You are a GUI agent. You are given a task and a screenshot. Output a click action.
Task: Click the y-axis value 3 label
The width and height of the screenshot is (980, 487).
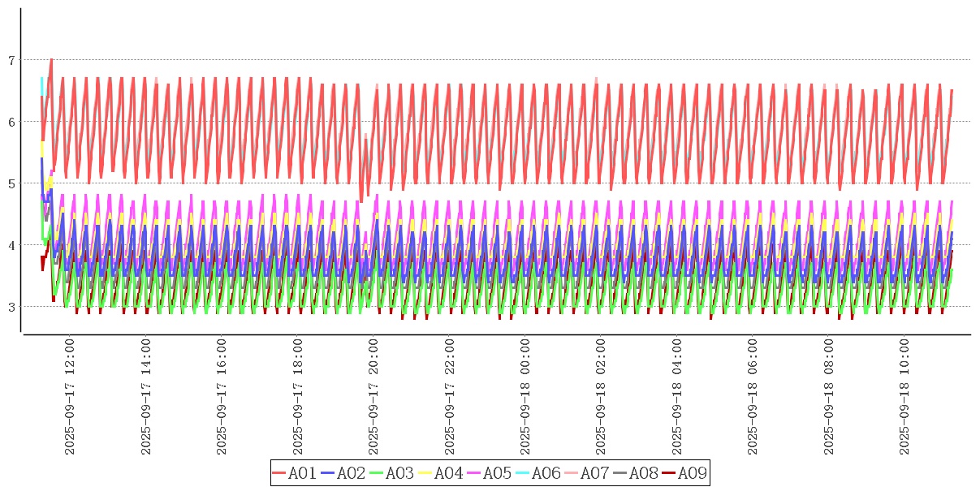(11, 307)
